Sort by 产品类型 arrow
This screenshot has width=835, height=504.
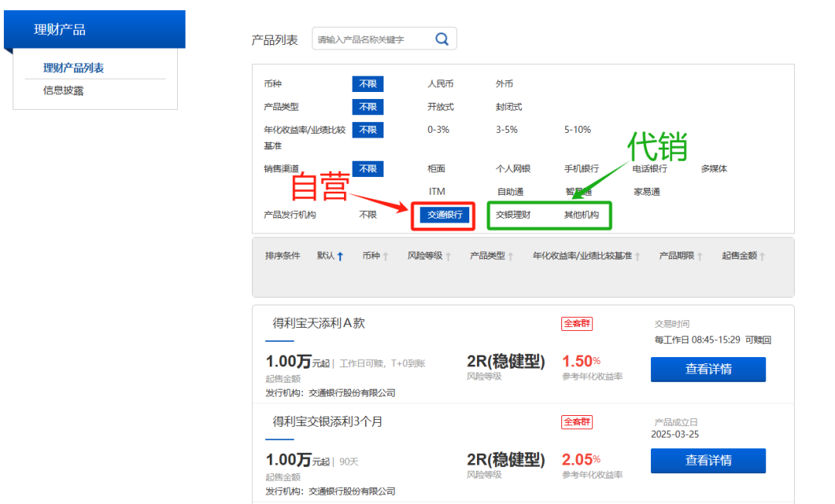510,257
